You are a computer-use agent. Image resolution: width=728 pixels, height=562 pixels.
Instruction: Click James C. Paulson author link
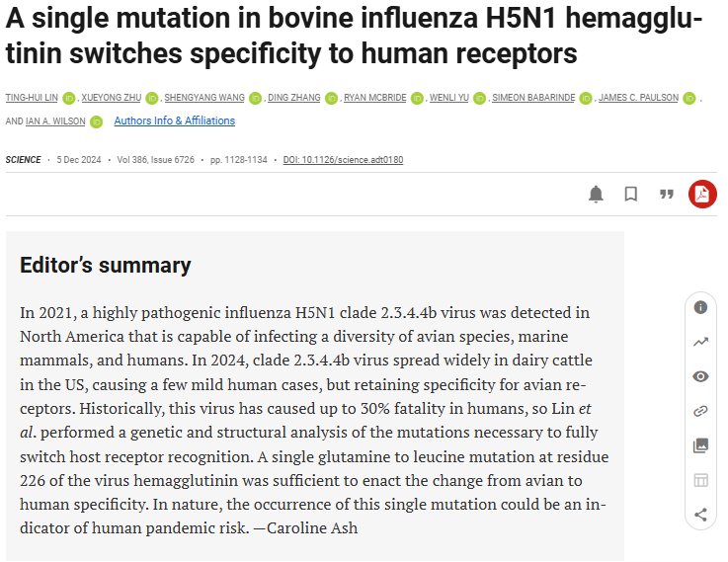638,98
